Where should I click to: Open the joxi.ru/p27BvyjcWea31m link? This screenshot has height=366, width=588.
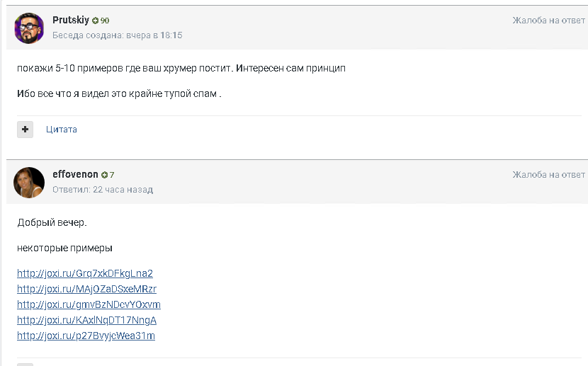click(x=86, y=336)
